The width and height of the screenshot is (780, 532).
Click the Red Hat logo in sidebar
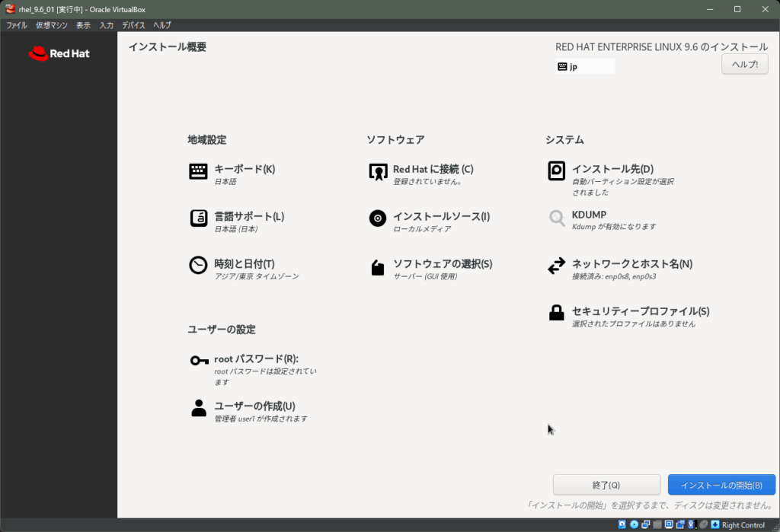(59, 53)
